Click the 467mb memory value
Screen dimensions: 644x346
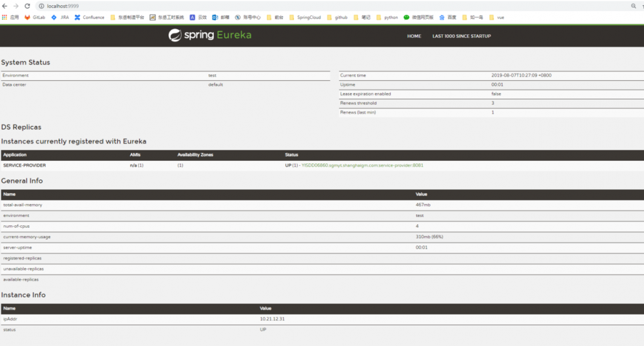423,205
